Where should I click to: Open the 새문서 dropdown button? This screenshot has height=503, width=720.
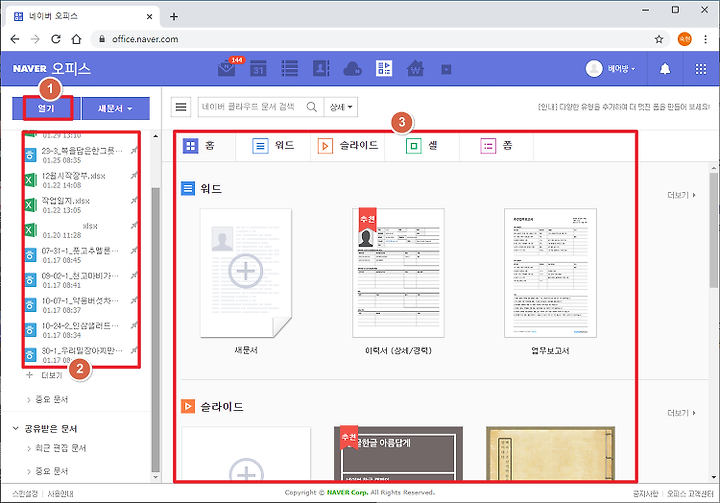[116, 108]
